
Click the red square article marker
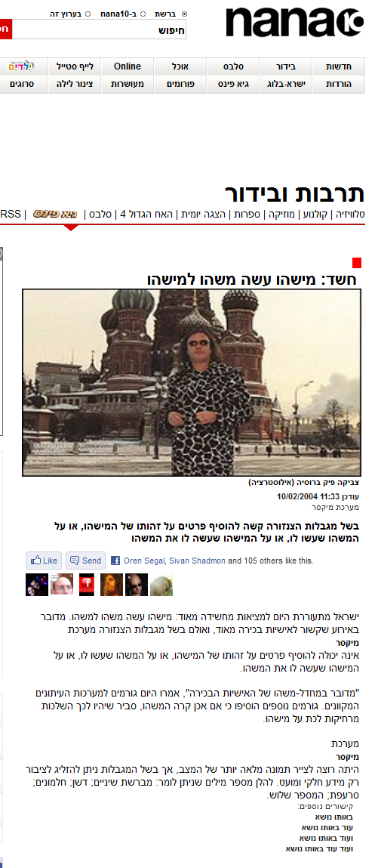click(356, 263)
